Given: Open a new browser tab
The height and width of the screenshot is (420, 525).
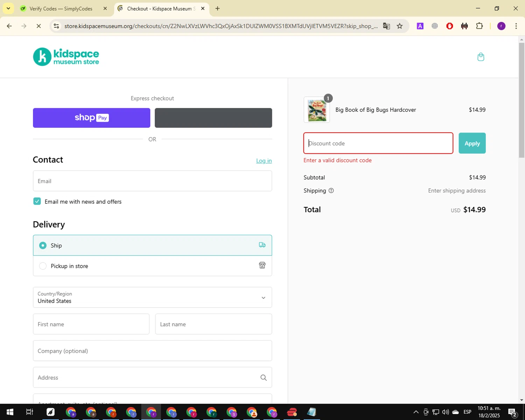Looking at the screenshot, I should coord(218,8).
